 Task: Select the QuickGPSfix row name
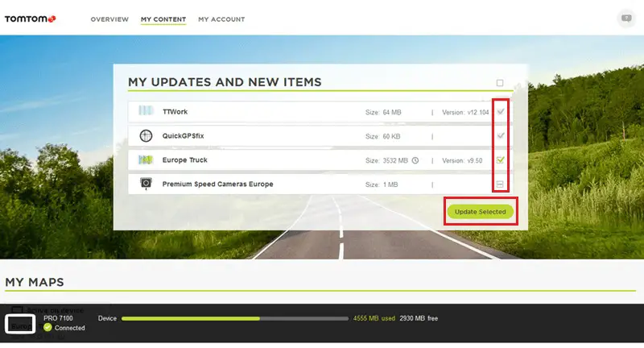184,136
